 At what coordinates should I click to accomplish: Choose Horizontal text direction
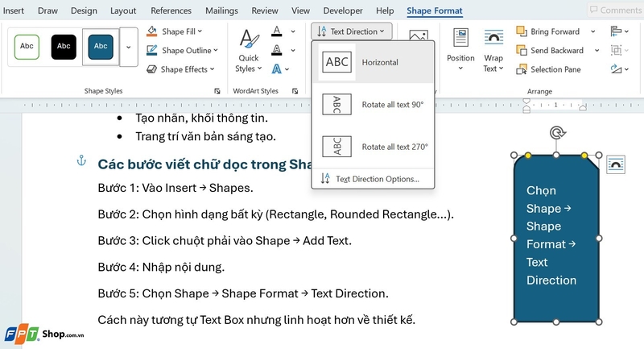373,63
